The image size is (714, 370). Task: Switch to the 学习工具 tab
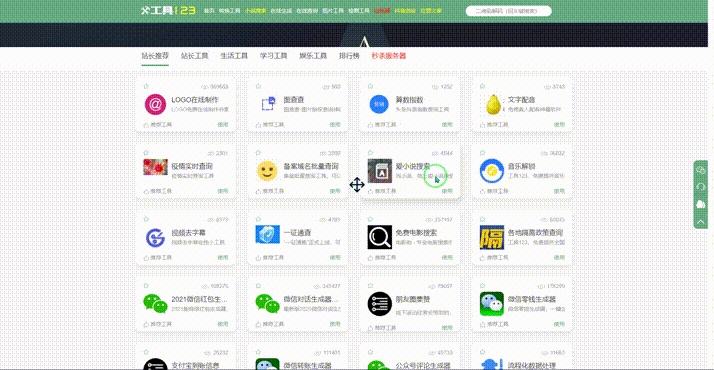273,56
